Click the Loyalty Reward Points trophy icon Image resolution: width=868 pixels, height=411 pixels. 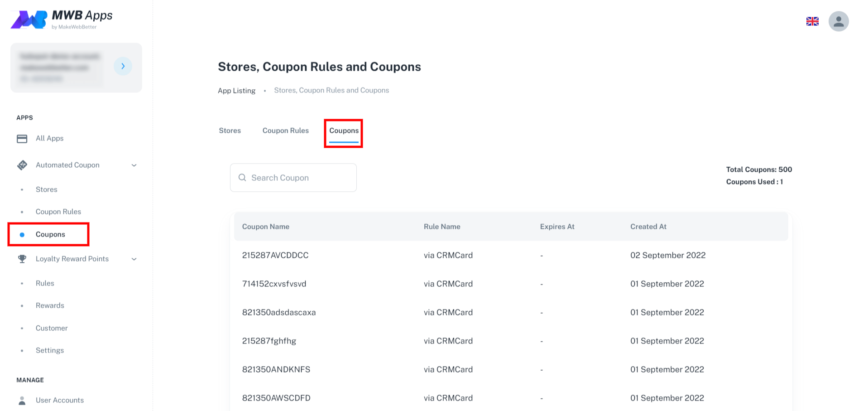[22, 259]
